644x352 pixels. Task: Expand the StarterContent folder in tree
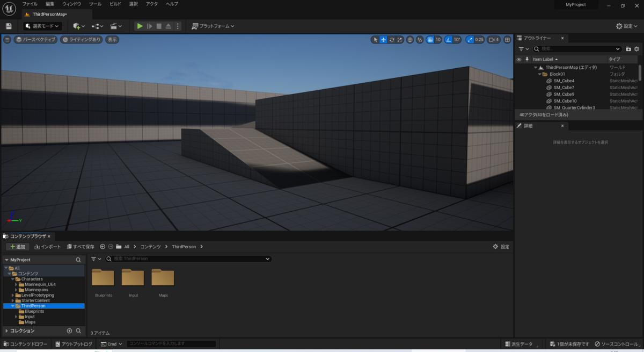coord(13,300)
